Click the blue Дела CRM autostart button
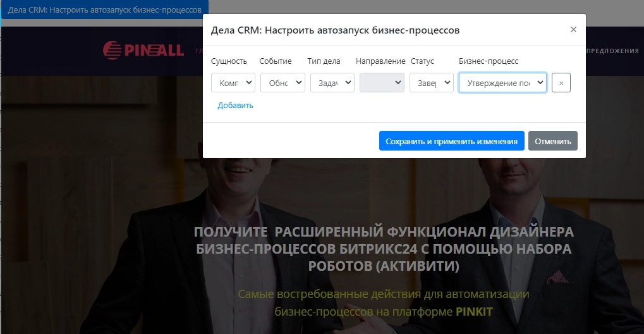644x334 pixels. (x=105, y=9)
